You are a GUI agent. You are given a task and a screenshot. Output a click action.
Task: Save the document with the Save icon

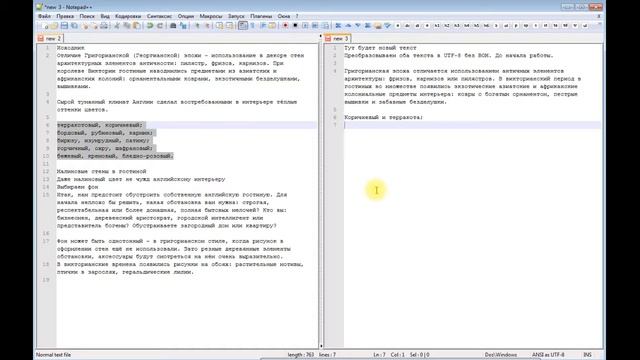[x=64, y=26]
